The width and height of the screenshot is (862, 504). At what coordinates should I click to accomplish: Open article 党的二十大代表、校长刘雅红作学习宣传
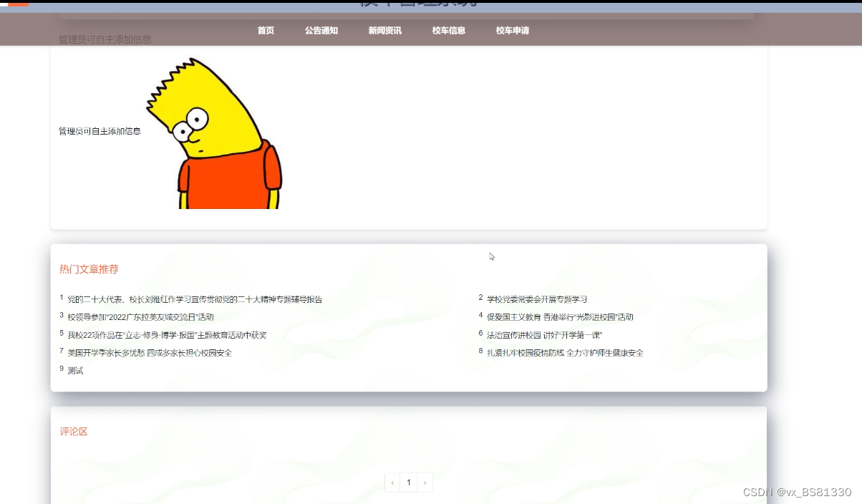(195, 299)
